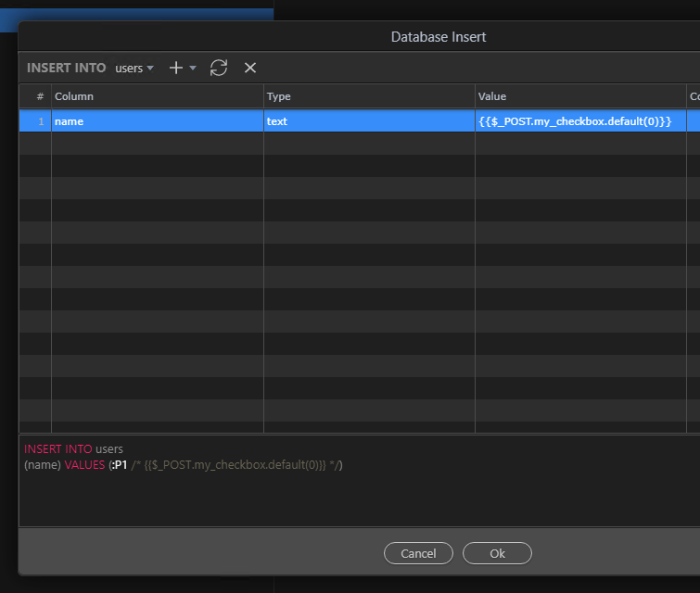The width and height of the screenshot is (700, 593).
Task: Click the Type column header
Action: tap(368, 96)
